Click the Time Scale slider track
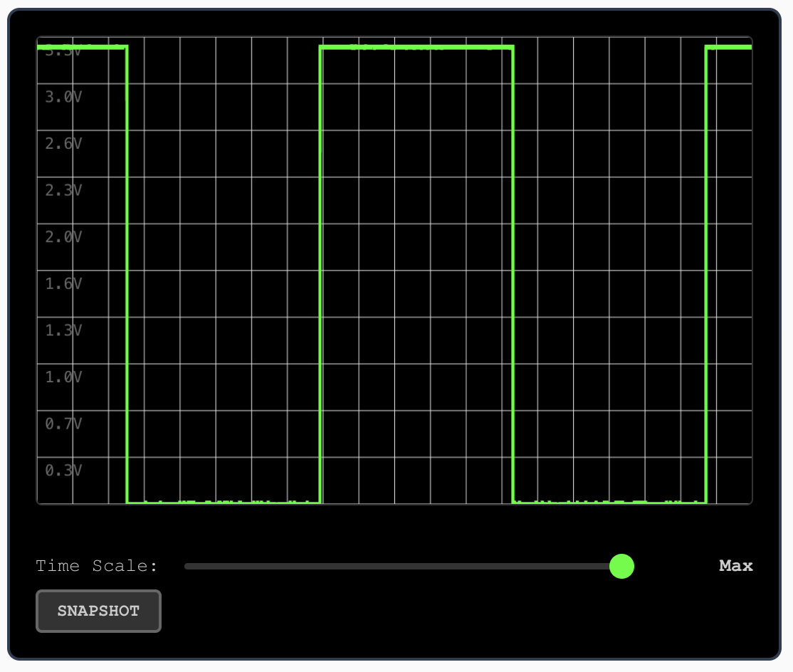Image resolution: width=793 pixels, height=672 pixels. pyautogui.click(x=409, y=567)
